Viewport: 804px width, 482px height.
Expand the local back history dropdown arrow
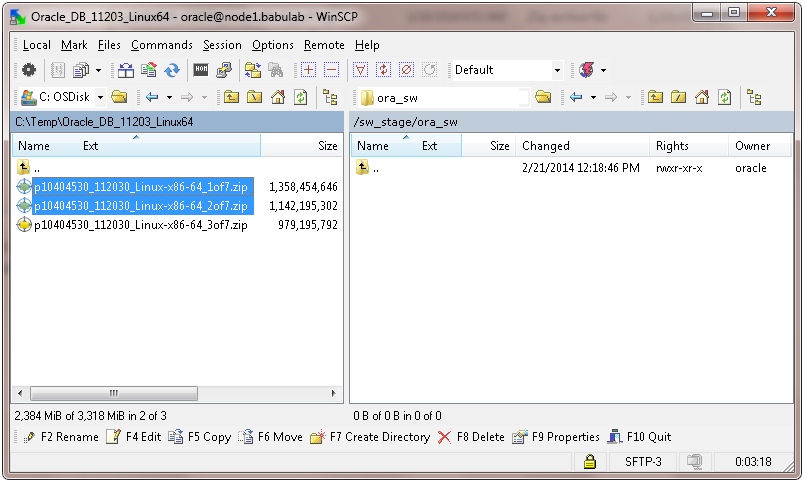coord(169,97)
